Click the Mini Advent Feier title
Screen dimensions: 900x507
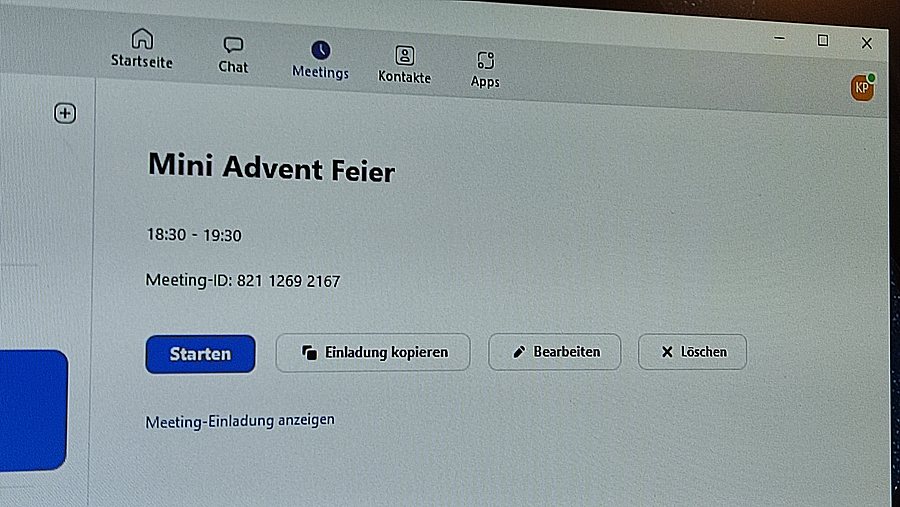pyautogui.click(x=271, y=167)
